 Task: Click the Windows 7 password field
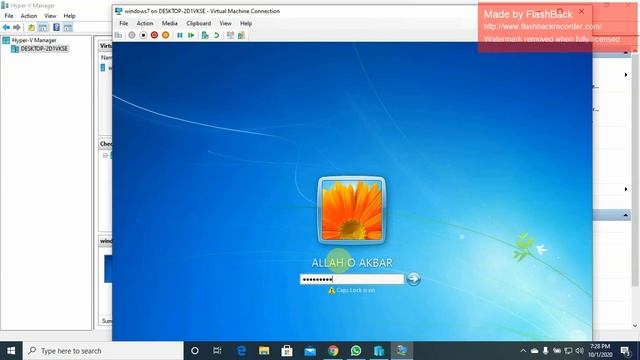tap(352, 279)
